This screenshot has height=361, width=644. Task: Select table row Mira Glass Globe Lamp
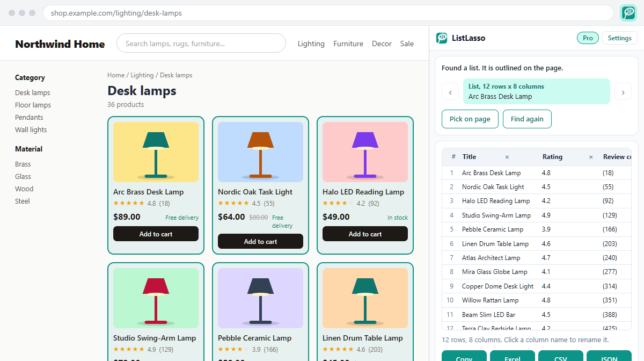click(537, 272)
